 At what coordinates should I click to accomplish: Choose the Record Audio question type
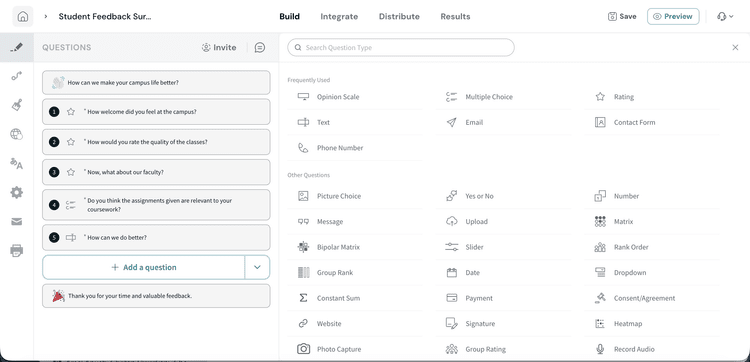click(652, 349)
